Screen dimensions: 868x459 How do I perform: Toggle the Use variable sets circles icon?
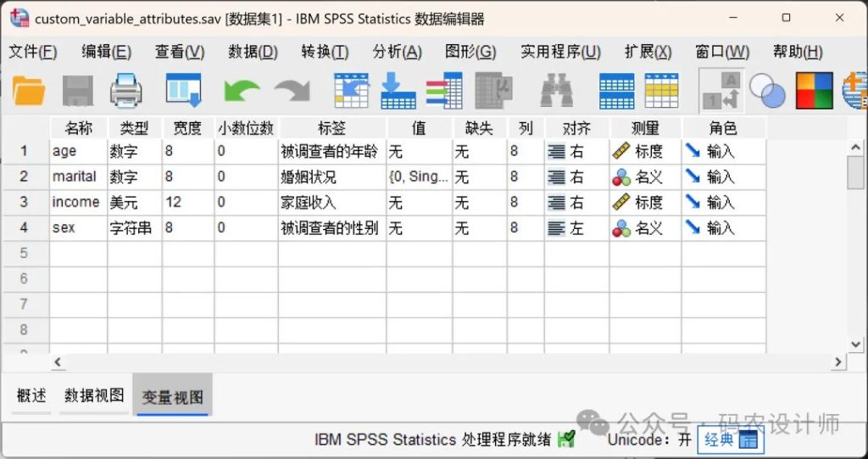tap(767, 90)
